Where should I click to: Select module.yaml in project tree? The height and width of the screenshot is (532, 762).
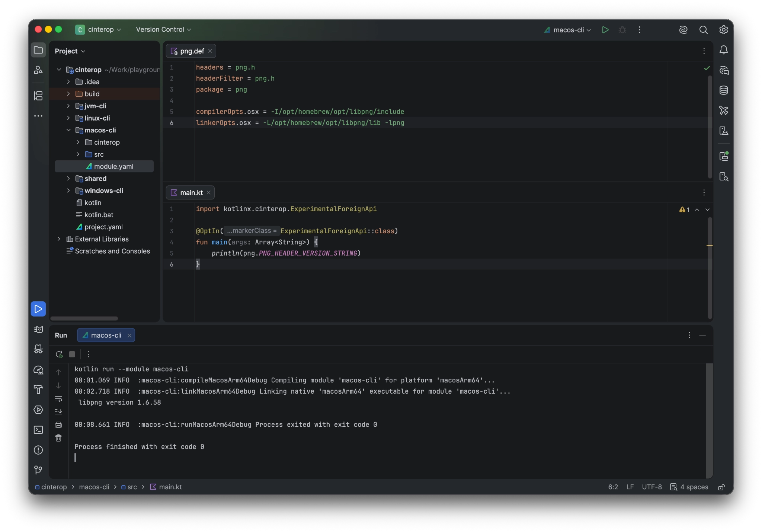point(104,166)
